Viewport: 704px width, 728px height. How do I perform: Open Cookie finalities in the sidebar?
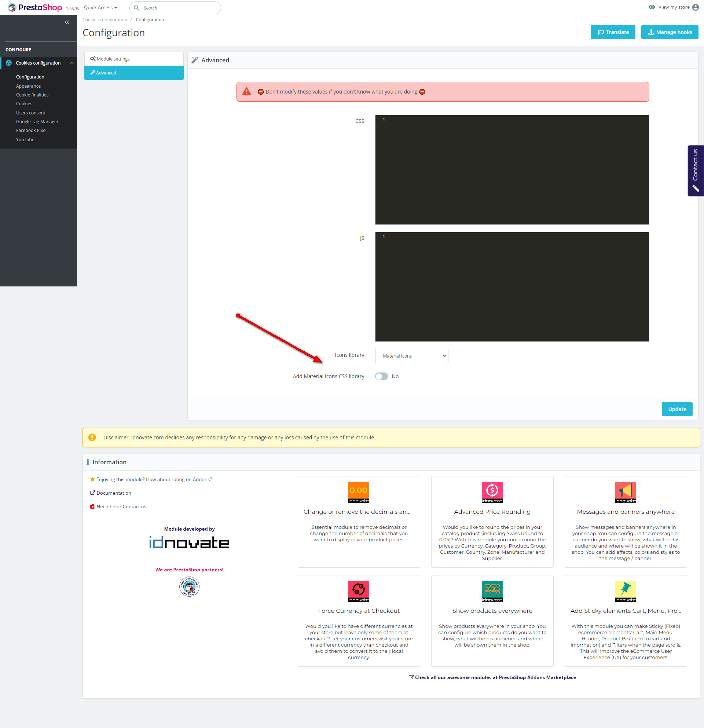pyautogui.click(x=32, y=95)
